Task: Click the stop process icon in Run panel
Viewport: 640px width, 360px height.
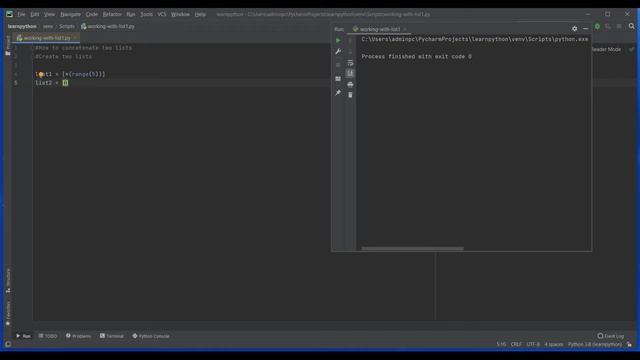Action: [x=338, y=64]
